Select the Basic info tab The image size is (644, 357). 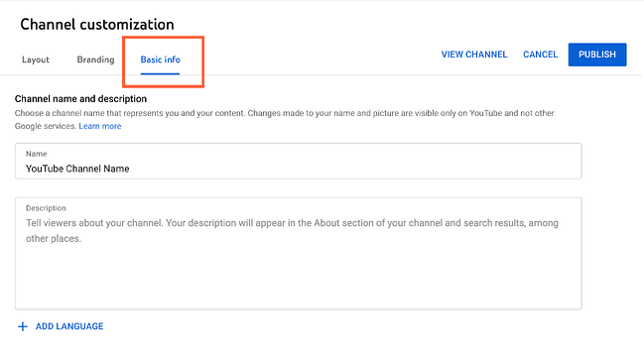[x=160, y=59]
